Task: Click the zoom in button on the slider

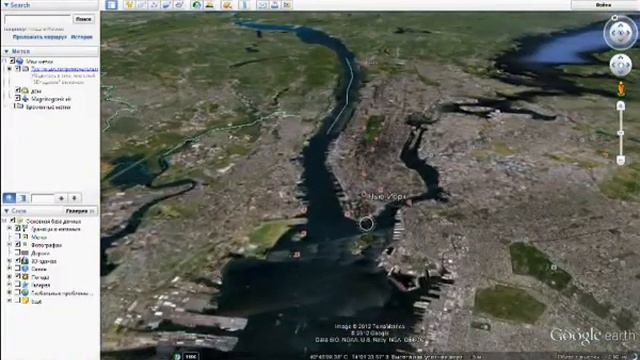Action: (x=620, y=106)
